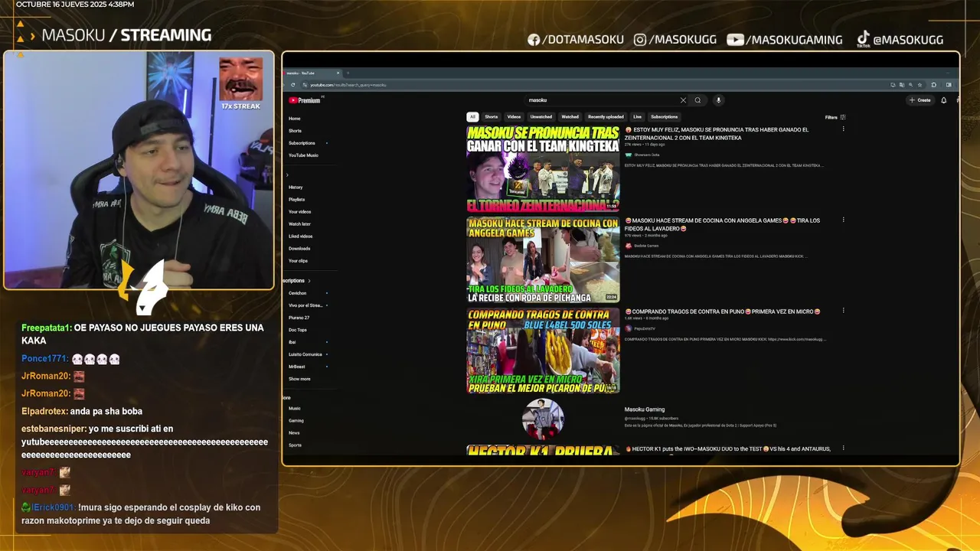Go to Home in the sidebar
This screenshot has width=980, height=551.
(x=295, y=119)
